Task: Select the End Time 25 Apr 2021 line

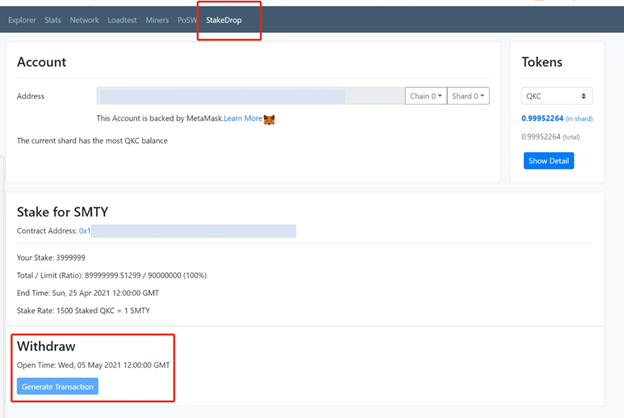Action: click(88, 293)
